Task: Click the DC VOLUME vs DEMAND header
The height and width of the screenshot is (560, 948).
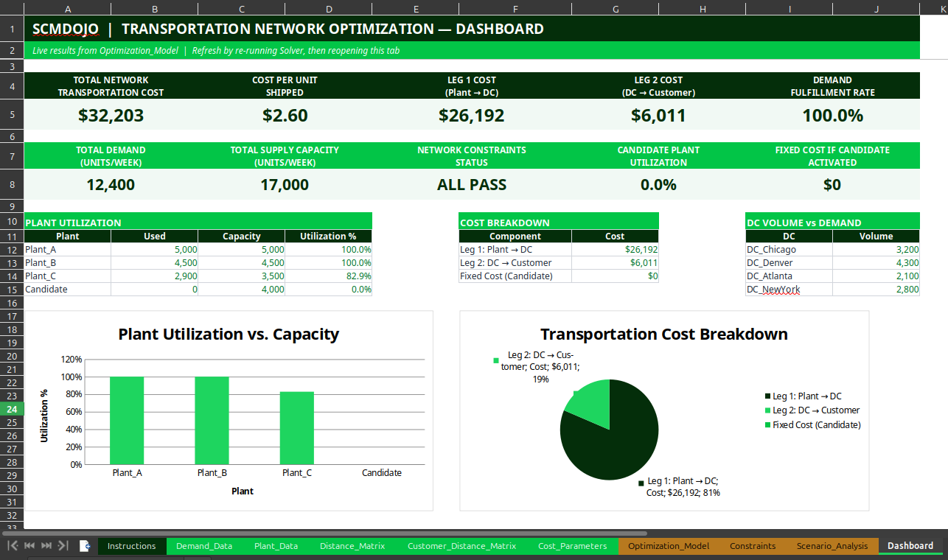Action: tap(833, 223)
